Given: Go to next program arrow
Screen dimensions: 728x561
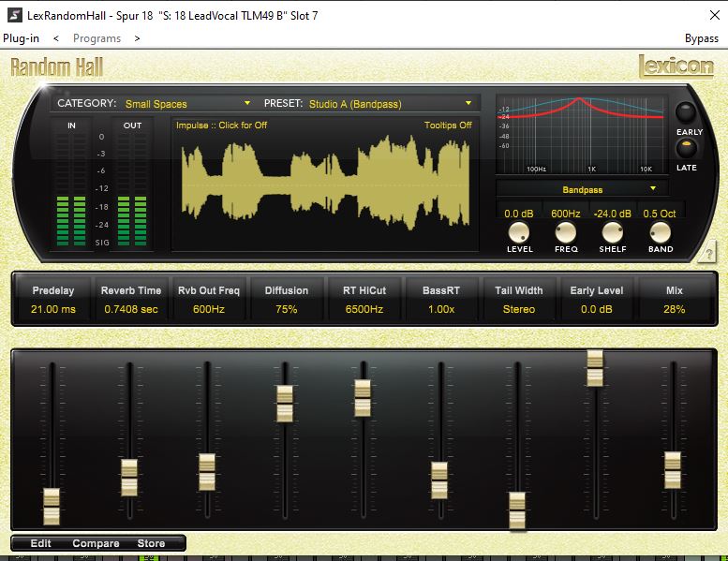Looking at the screenshot, I should (137, 38).
